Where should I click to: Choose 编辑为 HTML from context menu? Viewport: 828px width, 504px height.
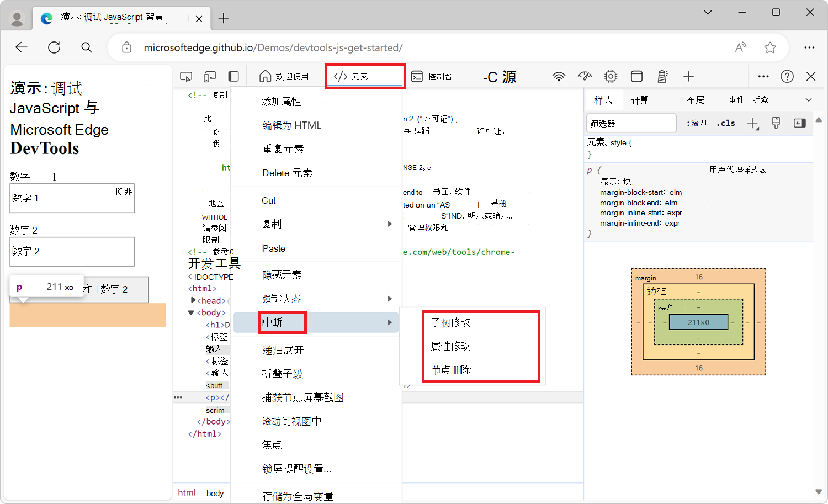point(291,125)
